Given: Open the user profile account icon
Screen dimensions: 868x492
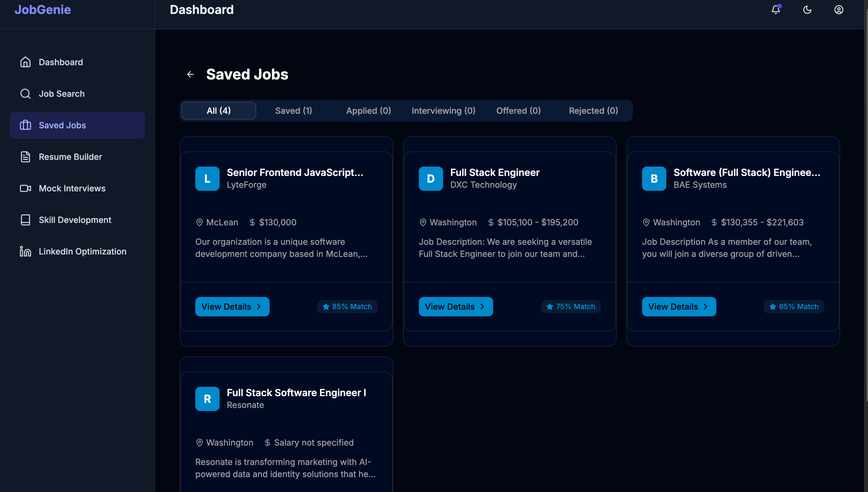Looking at the screenshot, I should (x=839, y=10).
